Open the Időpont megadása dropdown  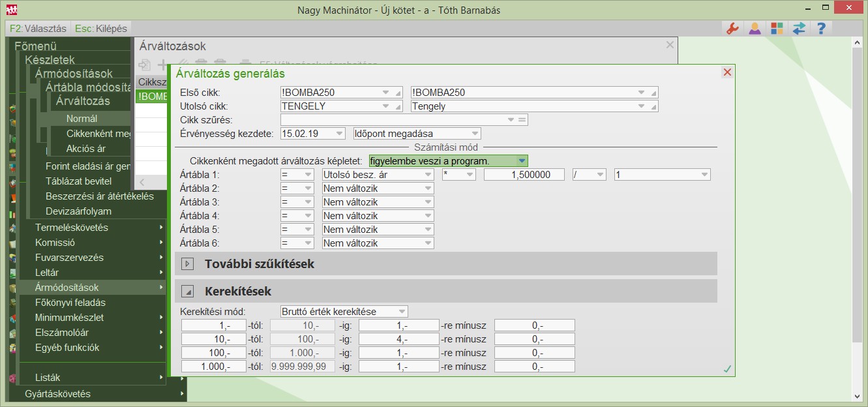[x=474, y=133]
